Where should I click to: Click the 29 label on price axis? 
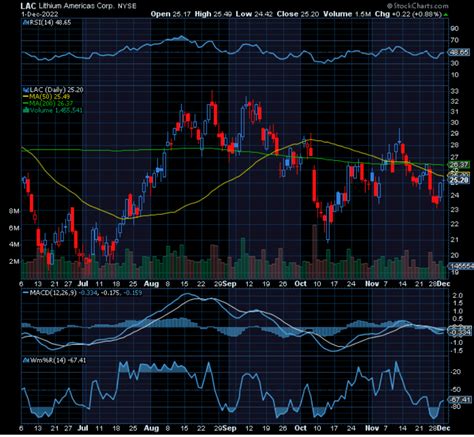click(x=454, y=134)
